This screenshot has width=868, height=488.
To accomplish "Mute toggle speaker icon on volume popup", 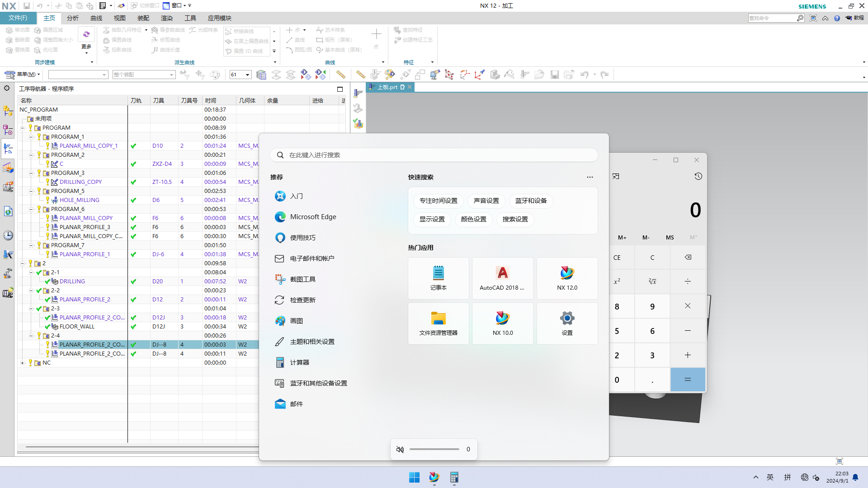I will [x=400, y=449].
